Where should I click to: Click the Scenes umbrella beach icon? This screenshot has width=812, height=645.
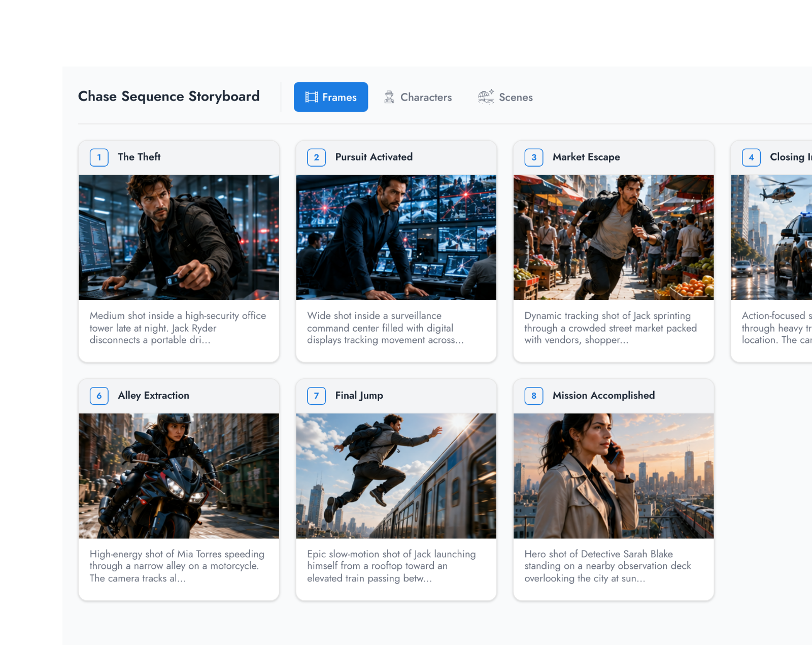[486, 96]
